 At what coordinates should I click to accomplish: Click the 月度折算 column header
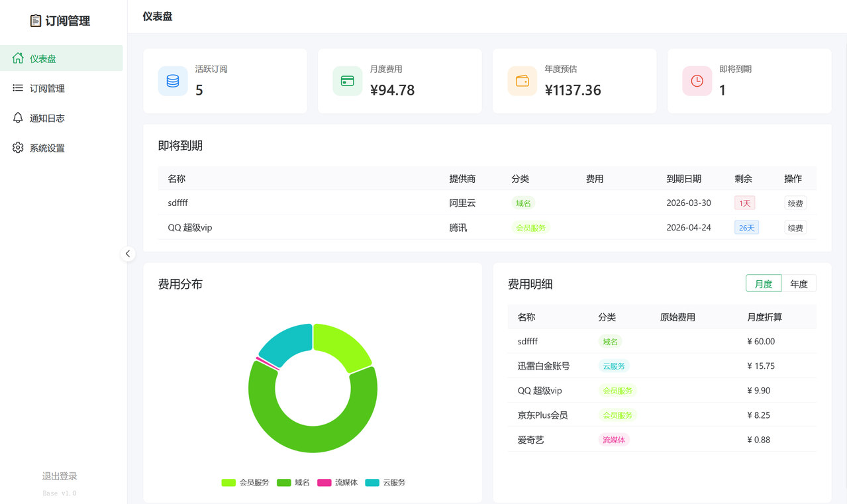pos(764,317)
